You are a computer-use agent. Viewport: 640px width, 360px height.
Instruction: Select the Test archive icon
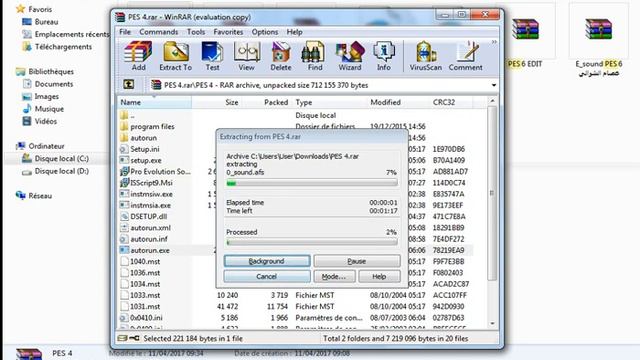click(x=212, y=56)
